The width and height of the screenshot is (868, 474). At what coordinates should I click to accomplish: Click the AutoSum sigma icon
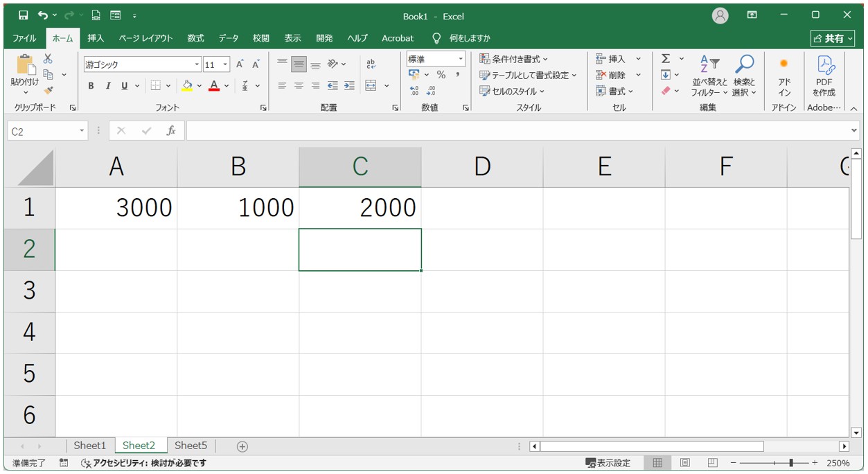coord(666,59)
